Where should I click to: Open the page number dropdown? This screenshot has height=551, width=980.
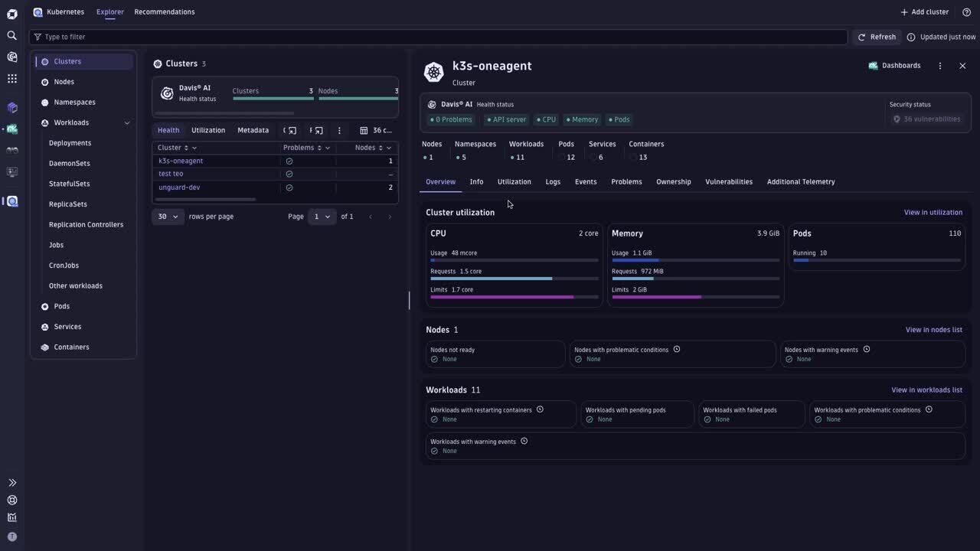click(x=322, y=217)
